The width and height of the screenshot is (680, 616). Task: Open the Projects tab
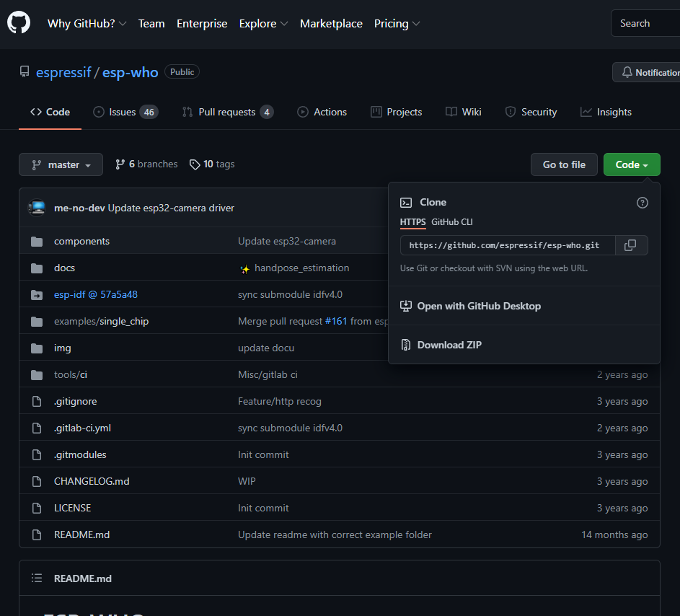[397, 112]
